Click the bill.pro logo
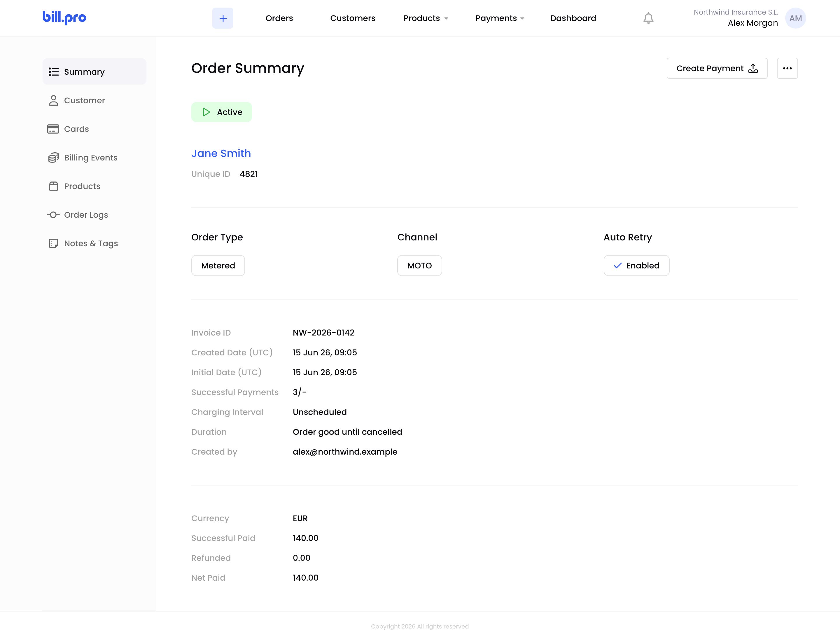Viewport: 840px width, 639px height. (x=64, y=18)
